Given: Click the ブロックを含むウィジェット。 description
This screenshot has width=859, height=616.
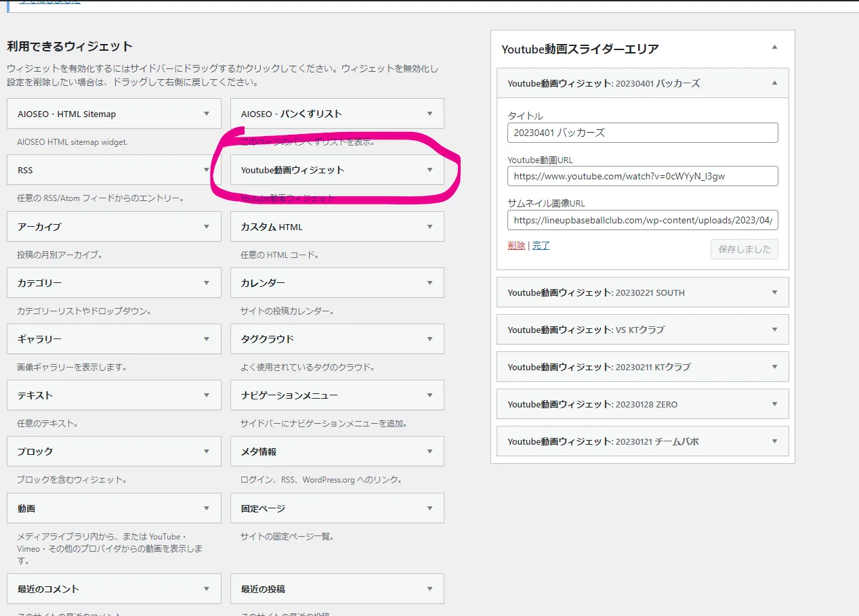Looking at the screenshot, I should [x=72, y=480].
